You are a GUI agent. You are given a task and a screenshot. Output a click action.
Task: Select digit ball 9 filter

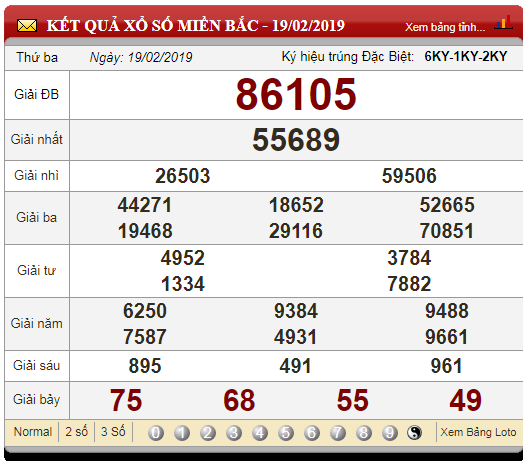point(390,433)
